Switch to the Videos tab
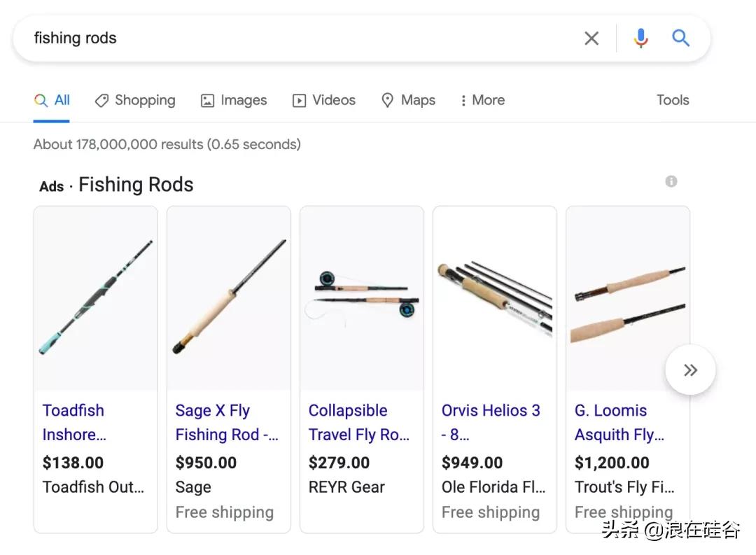The image size is (756, 555). pyautogui.click(x=324, y=101)
